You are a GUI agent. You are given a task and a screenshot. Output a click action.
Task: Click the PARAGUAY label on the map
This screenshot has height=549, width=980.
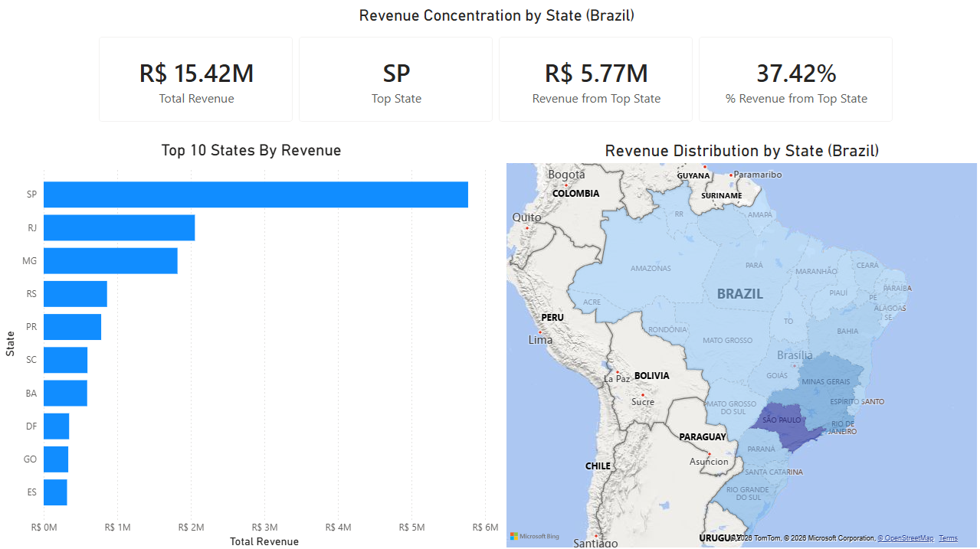pos(703,437)
